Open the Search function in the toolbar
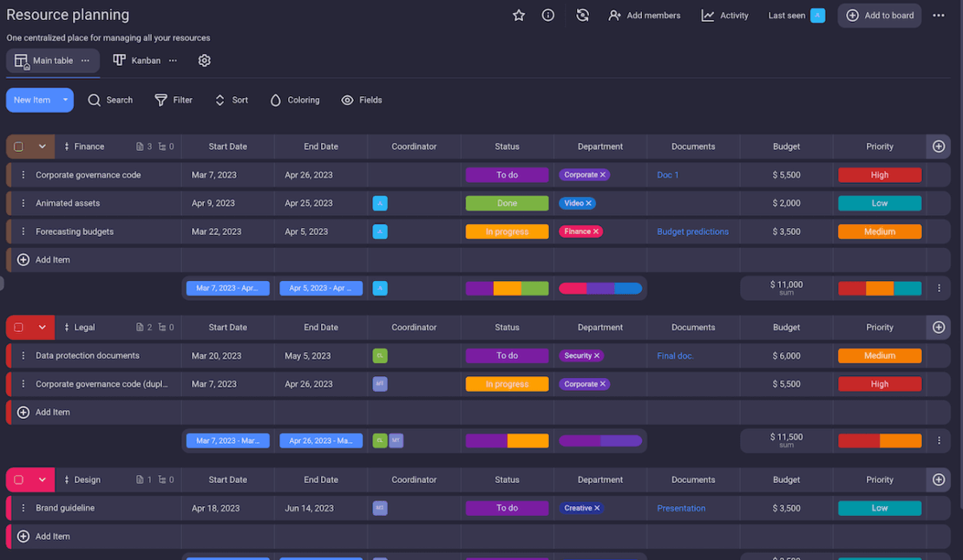 pyautogui.click(x=110, y=100)
